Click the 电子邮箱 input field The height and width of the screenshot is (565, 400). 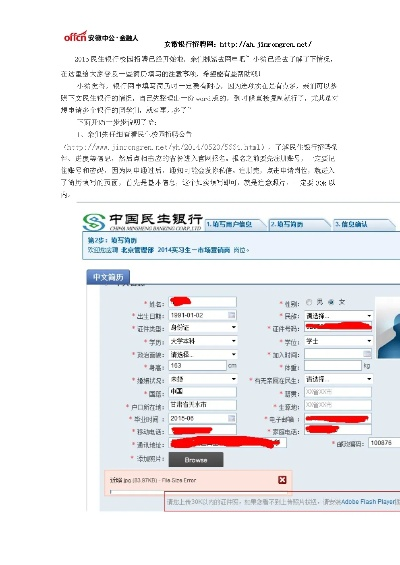coord(338,419)
